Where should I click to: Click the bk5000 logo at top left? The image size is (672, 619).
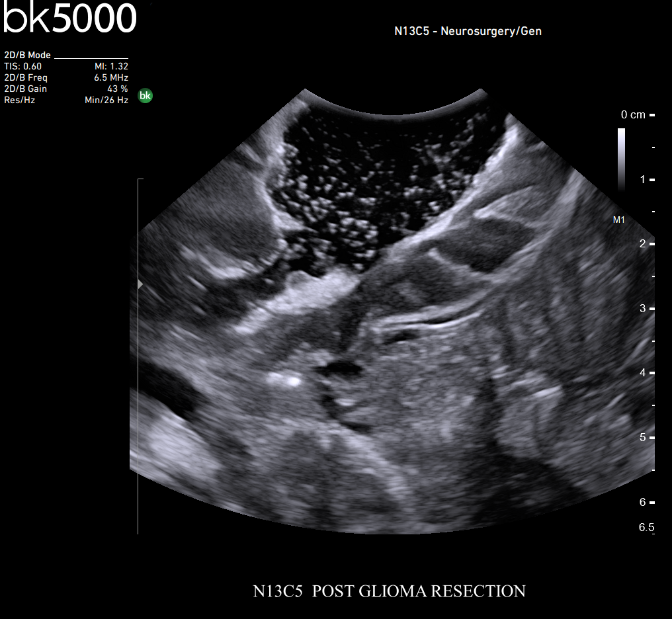pos(69,19)
